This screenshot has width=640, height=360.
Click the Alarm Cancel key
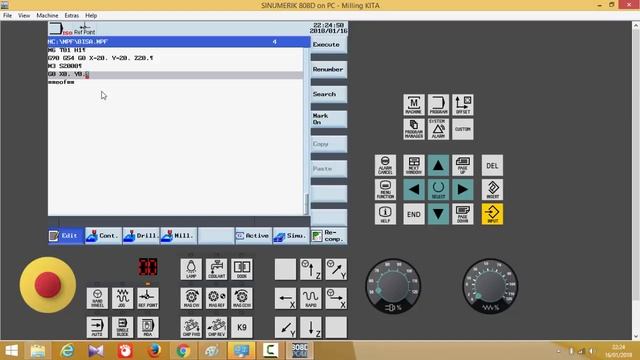pyautogui.click(x=385, y=165)
